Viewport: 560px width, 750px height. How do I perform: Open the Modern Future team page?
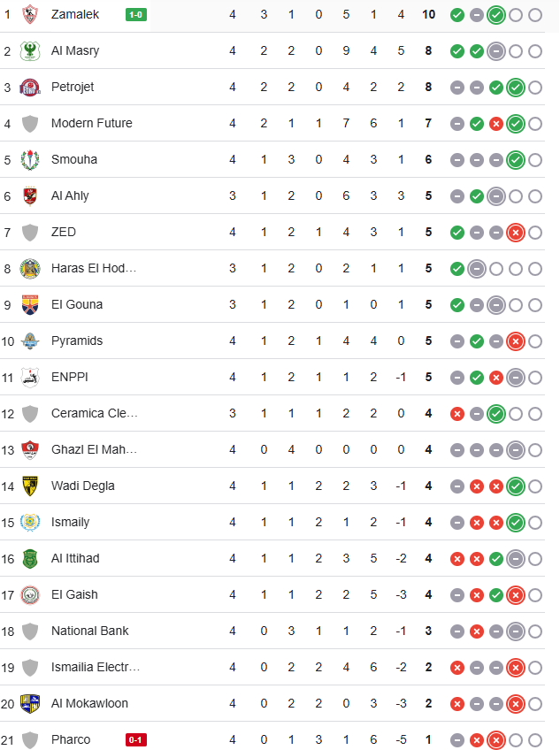[x=91, y=123]
